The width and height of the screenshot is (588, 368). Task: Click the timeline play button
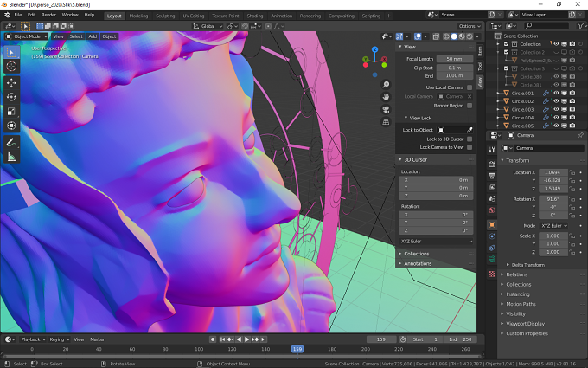[x=246, y=339]
